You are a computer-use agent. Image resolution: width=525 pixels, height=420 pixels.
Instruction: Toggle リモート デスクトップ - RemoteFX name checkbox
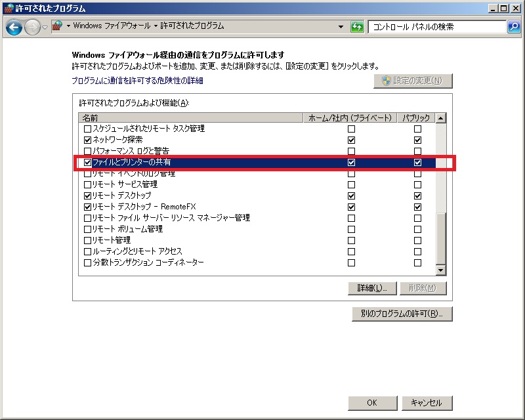pyautogui.click(x=87, y=207)
